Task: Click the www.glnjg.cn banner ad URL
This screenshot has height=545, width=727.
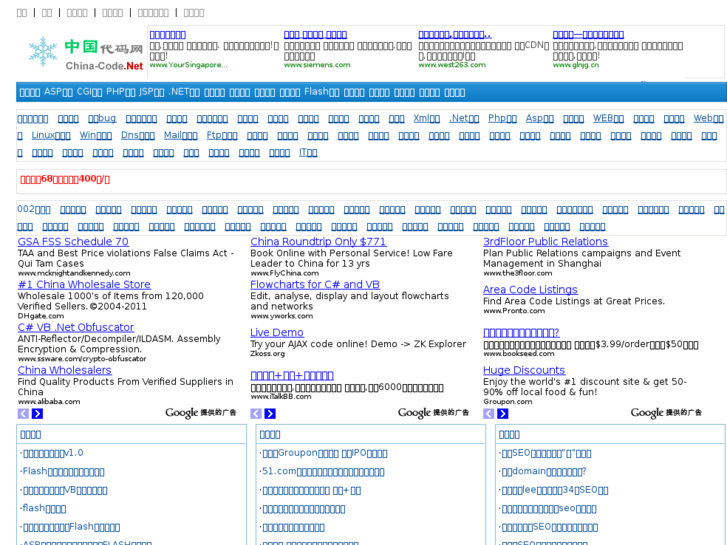Action: tap(576, 65)
